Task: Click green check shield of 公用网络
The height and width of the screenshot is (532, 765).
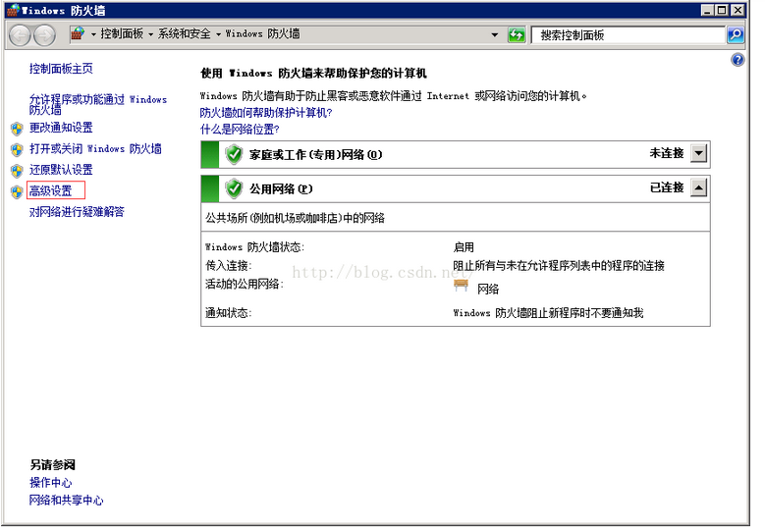Action: [234, 188]
